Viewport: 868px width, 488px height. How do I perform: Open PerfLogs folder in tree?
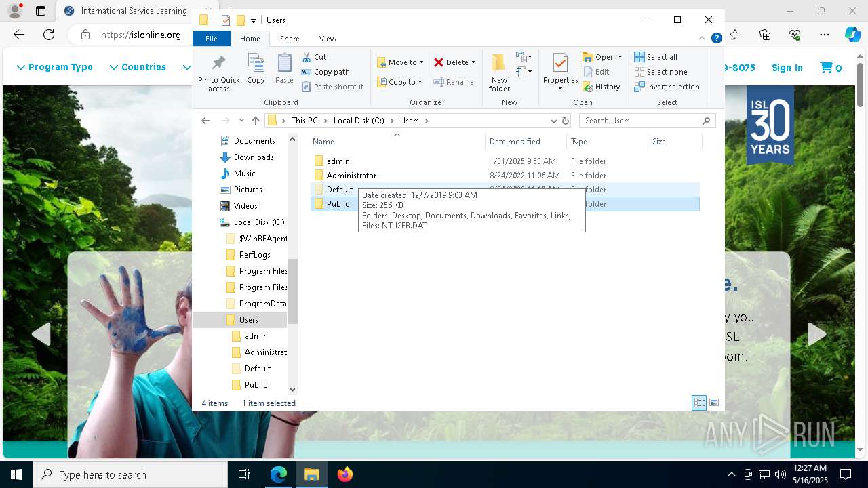(254, 255)
